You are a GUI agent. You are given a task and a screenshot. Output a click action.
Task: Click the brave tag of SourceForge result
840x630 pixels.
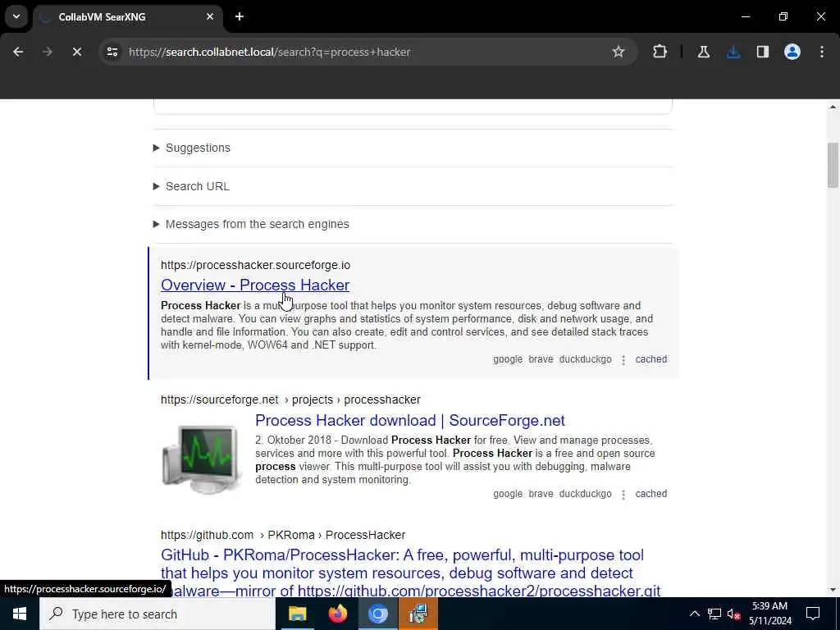(x=541, y=494)
